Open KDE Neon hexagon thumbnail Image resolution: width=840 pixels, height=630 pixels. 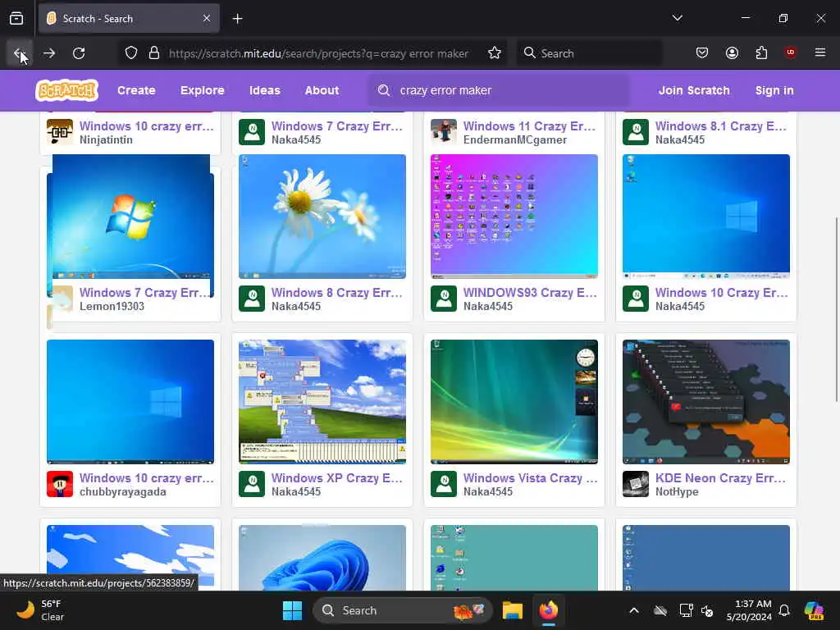click(706, 402)
